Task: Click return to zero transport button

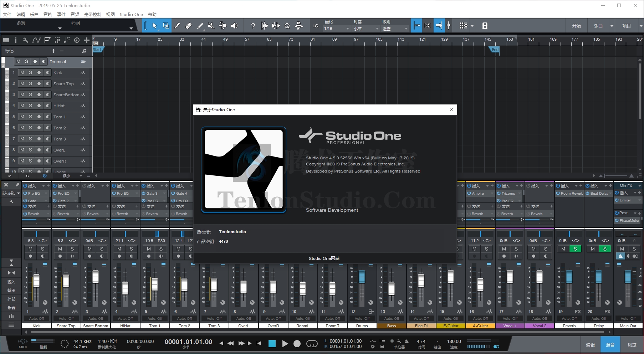Action: [x=259, y=344]
